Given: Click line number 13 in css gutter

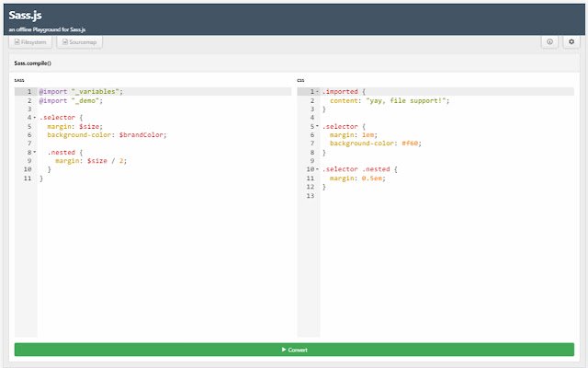Looking at the screenshot, I should coord(311,196).
